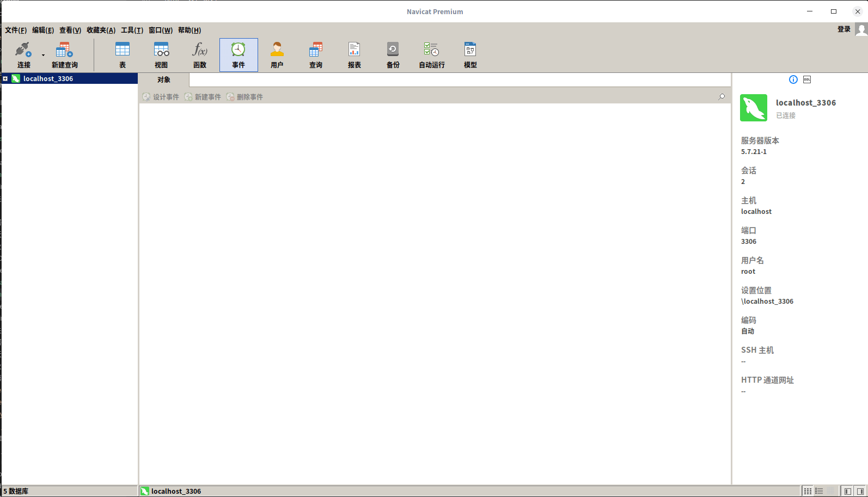Click the 登录 sign-in button
The height and width of the screenshot is (497, 868).
point(843,29)
